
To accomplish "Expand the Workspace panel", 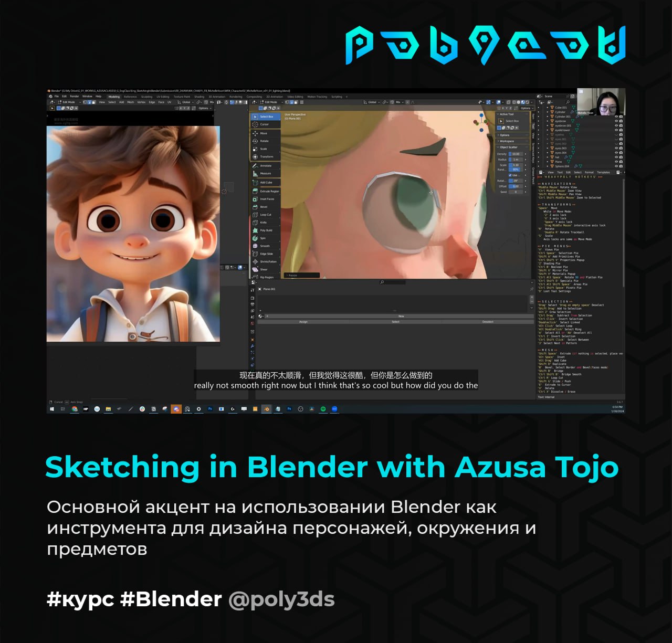I will click(x=512, y=141).
